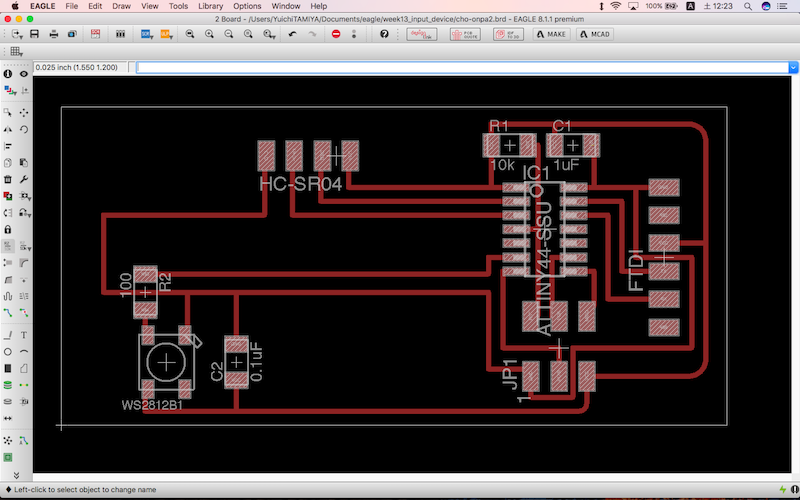Click the Save board icon
Screen dimensions: 800x500
(x=35, y=34)
